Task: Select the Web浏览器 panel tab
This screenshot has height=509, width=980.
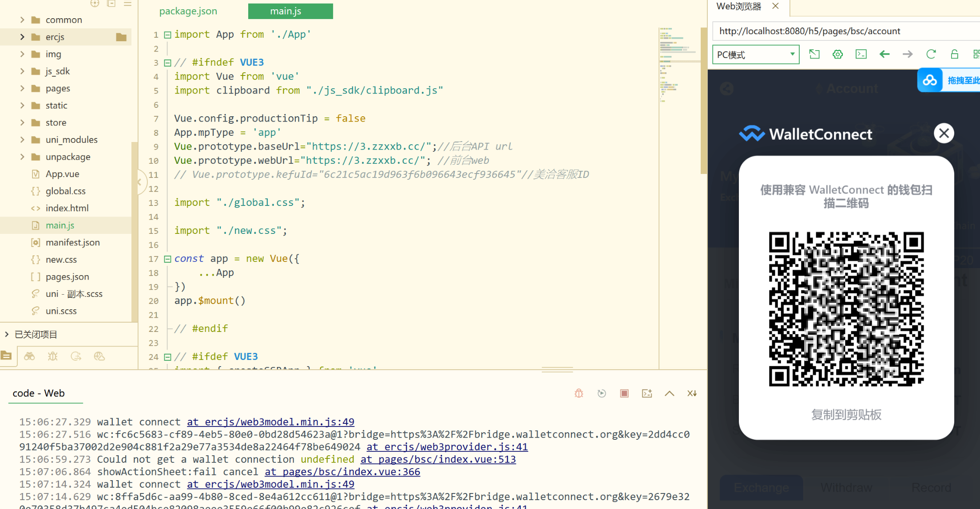Action: (x=739, y=6)
